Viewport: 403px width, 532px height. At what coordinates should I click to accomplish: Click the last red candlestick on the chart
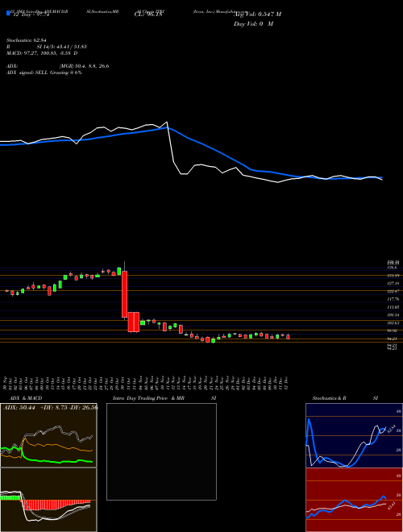point(288,337)
